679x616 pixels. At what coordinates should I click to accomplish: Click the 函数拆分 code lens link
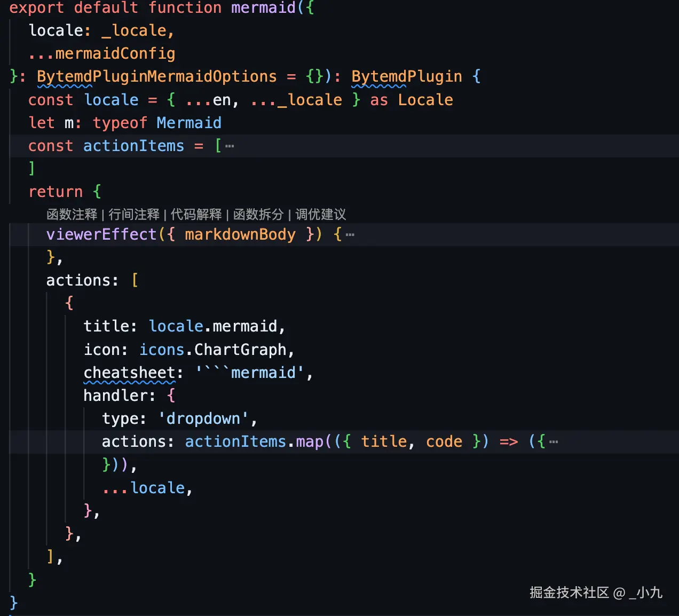tap(258, 215)
